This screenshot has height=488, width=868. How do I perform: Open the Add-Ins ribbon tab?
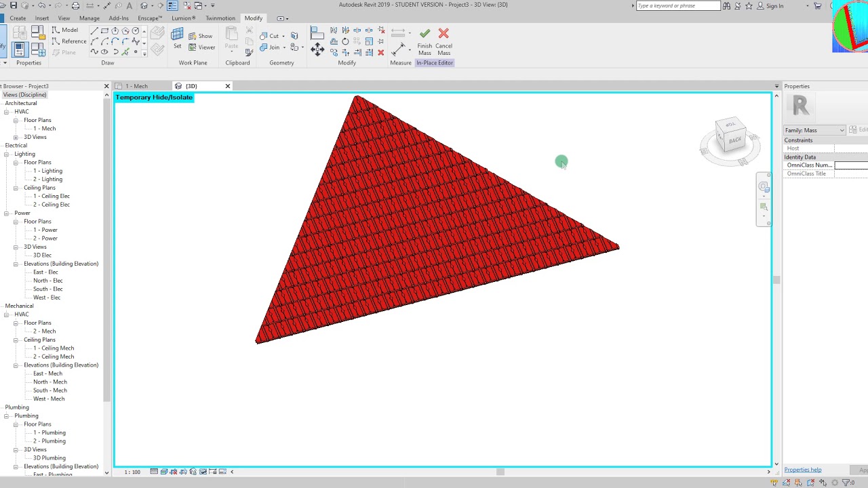(x=119, y=18)
